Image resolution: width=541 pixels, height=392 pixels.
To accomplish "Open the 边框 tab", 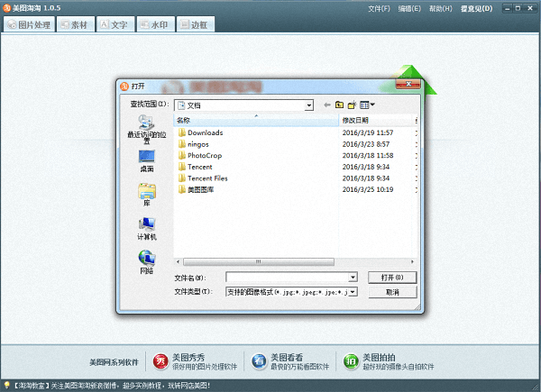I will (196, 24).
